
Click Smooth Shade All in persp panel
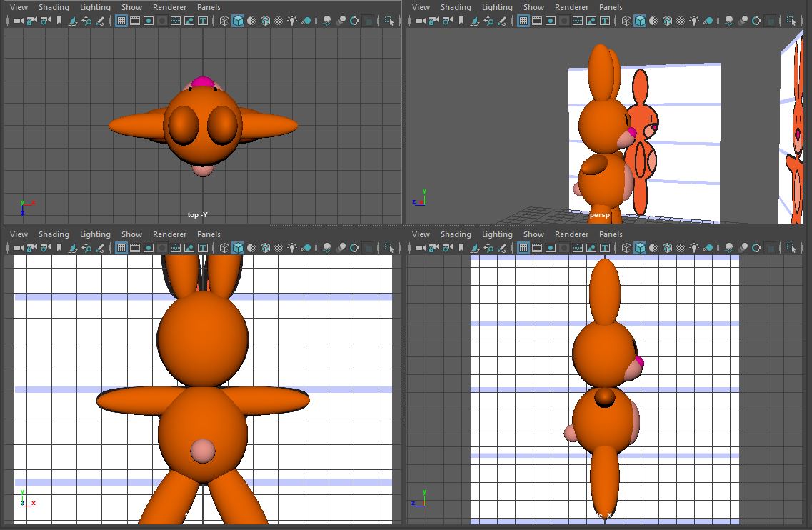point(640,21)
